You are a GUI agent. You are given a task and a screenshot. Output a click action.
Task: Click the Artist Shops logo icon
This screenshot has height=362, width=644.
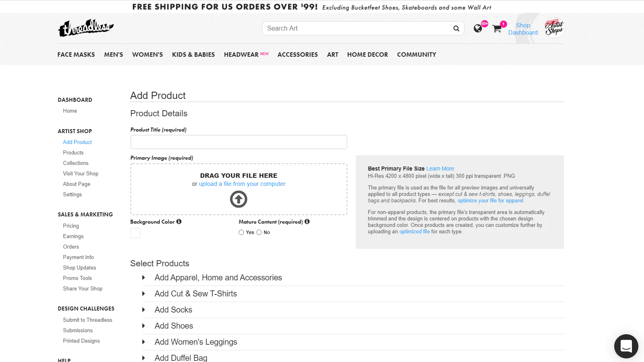point(554,28)
